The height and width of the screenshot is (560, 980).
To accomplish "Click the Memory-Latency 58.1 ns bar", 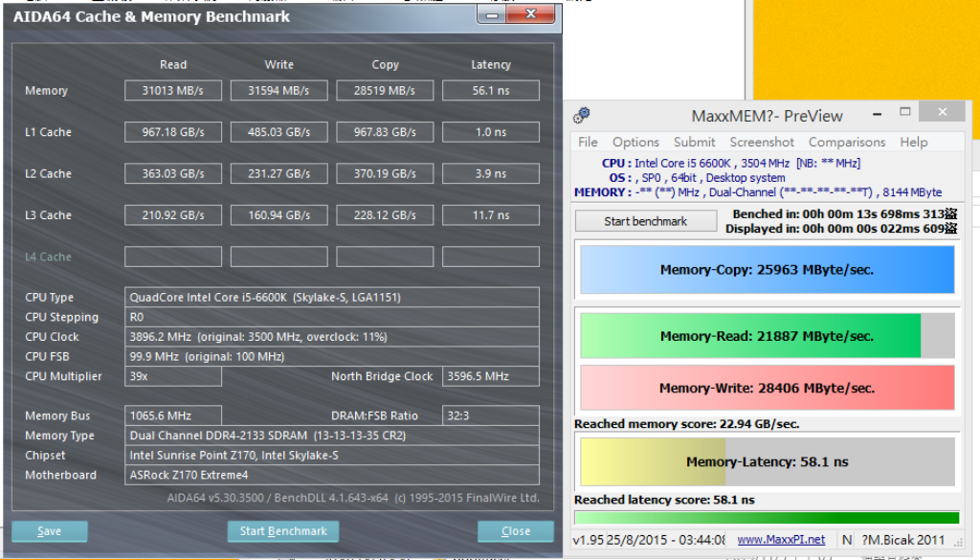I will [x=767, y=461].
